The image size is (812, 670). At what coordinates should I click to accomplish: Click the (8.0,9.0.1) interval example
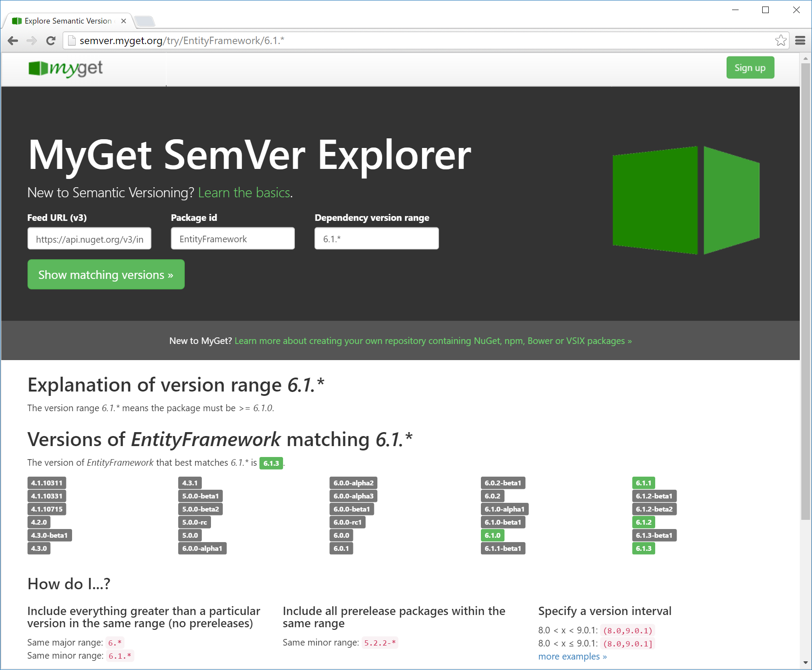(x=628, y=630)
